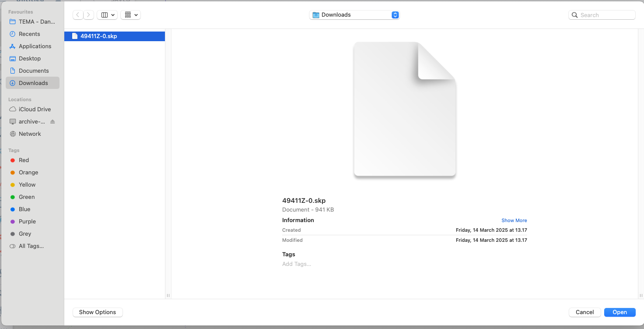Click the Cancel button

tap(584, 312)
